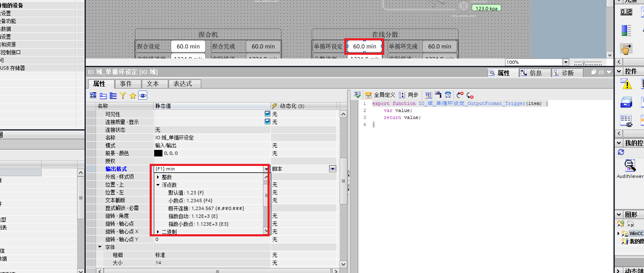Click the 全局定义 button

click(x=380, y=95)
